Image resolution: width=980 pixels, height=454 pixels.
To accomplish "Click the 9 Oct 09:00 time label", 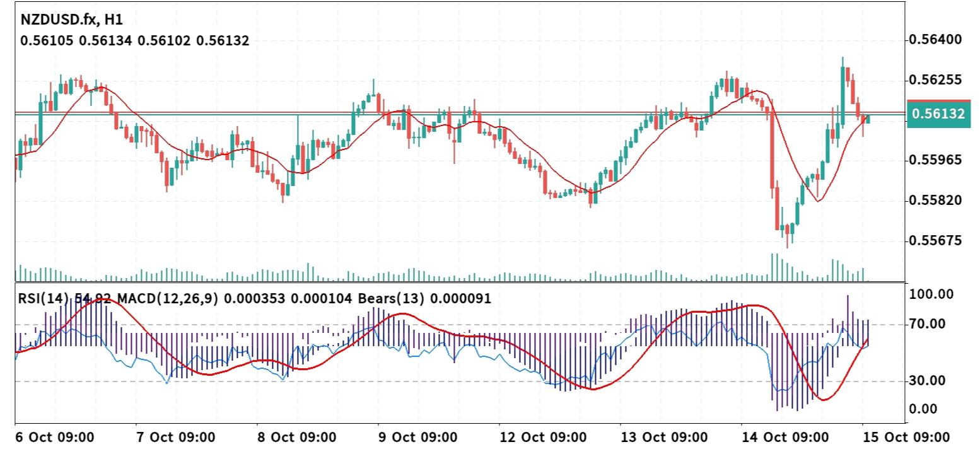I will coord(417,438).
